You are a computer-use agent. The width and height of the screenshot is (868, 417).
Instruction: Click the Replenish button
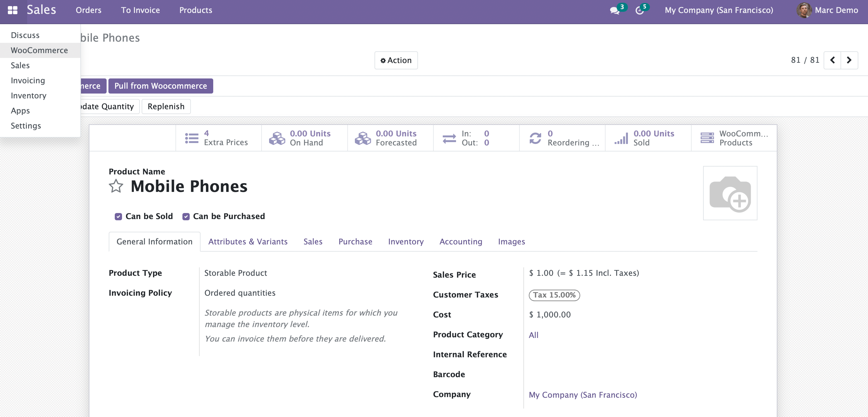(166, 106)
